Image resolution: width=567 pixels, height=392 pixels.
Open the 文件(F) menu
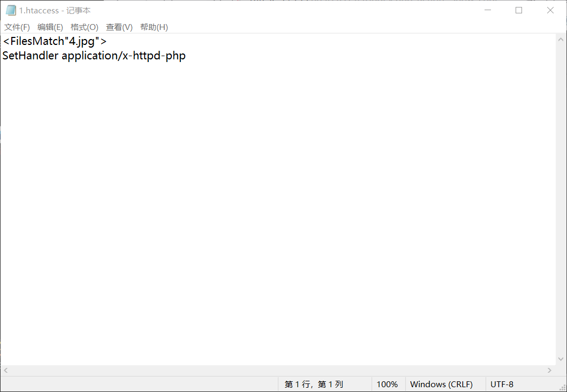(17, 27)
